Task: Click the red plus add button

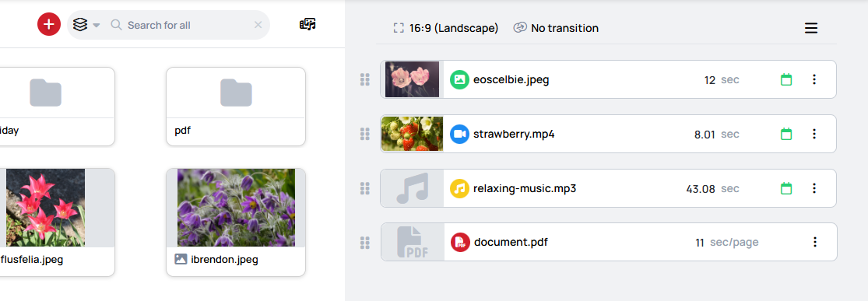Action: pos(49,24)
